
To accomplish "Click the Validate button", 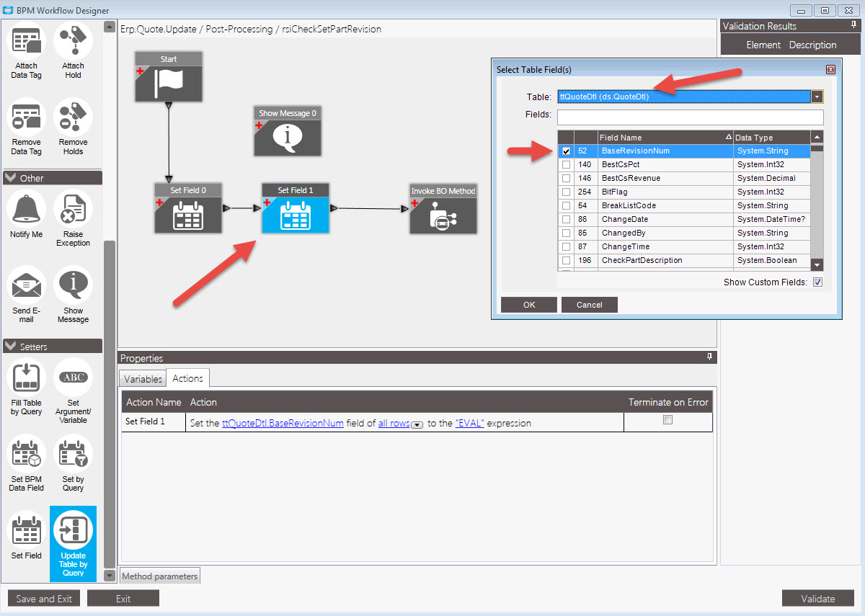I will point(818,599).
